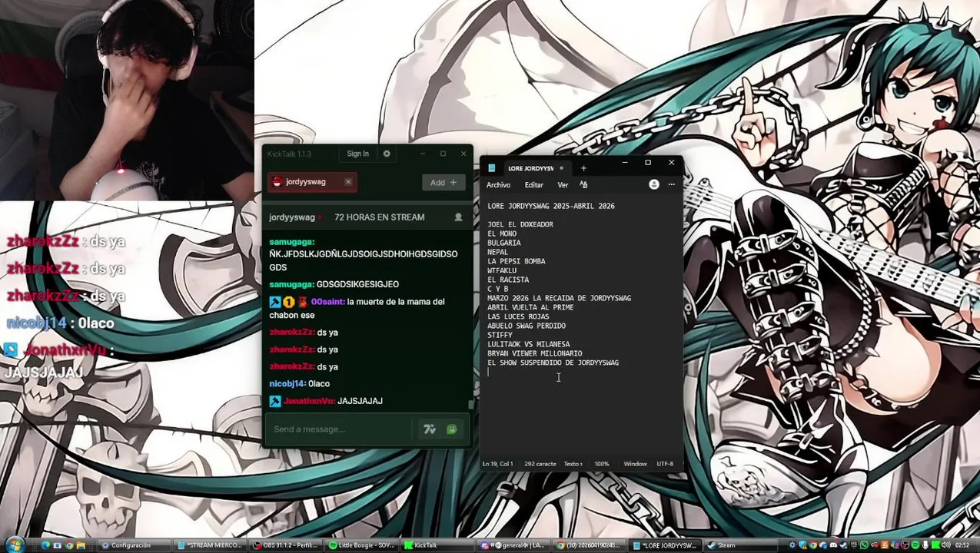The height and width of the screenshot is (553, 980).
Task: Open the Archivo menu in Notepad
Action: [498, 185]
